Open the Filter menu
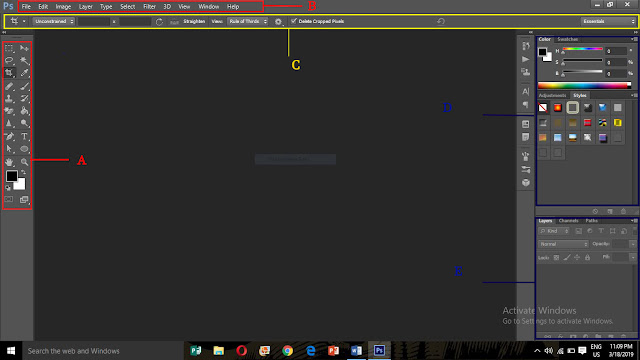The image size is (640, 360). [149, 7]
